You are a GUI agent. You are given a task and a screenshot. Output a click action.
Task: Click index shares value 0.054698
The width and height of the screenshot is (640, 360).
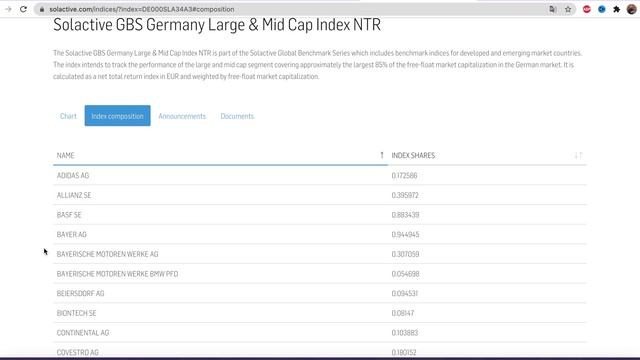coord(405,273)
